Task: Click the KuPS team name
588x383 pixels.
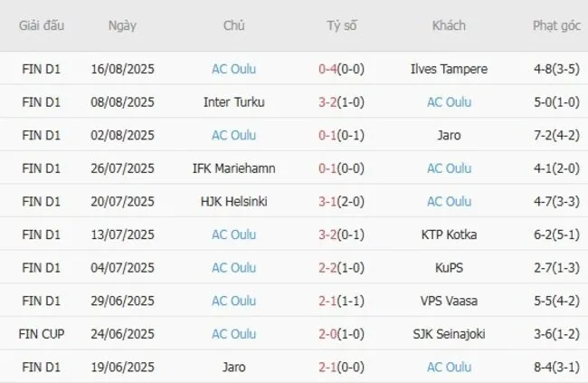Action: pyautogui.click(x=449, y=268)
